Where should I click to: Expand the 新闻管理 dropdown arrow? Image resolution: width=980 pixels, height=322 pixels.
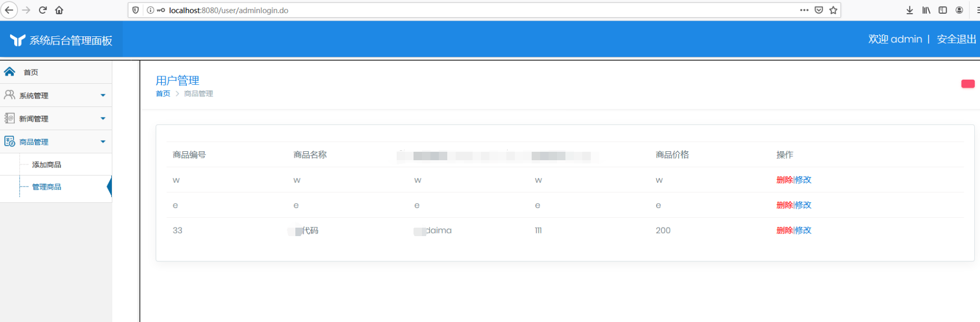click(x=103, y=119)
